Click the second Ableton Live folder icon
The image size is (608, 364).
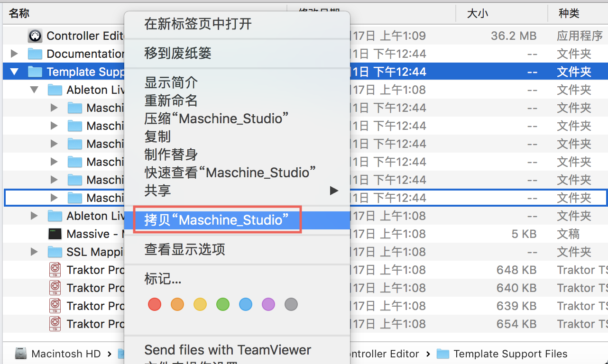[x=55, y=216]
